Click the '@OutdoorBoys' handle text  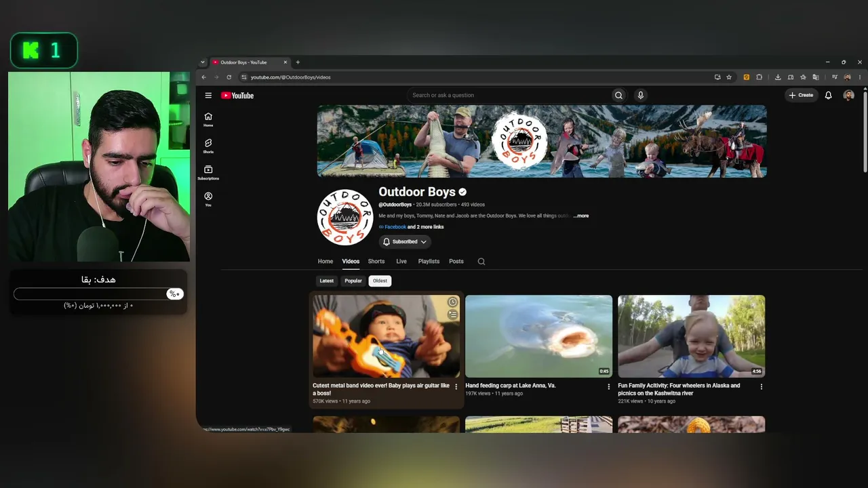click(395, 205)
